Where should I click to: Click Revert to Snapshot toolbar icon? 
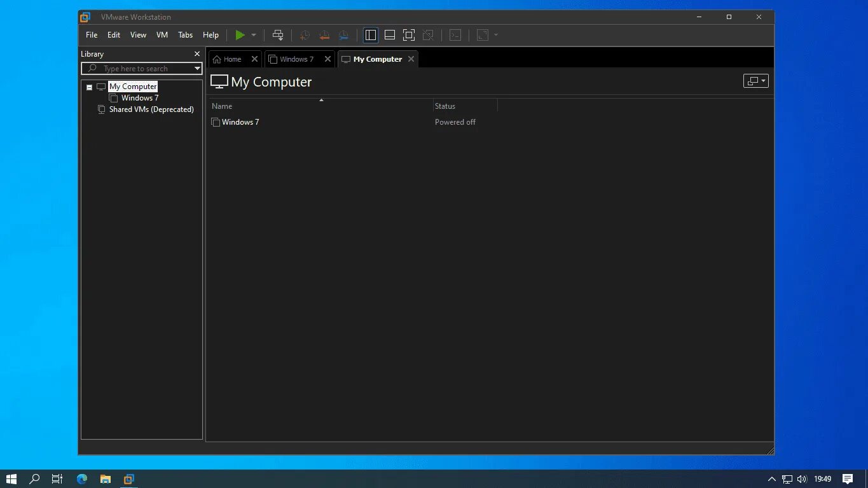click(x=324, y=35)
